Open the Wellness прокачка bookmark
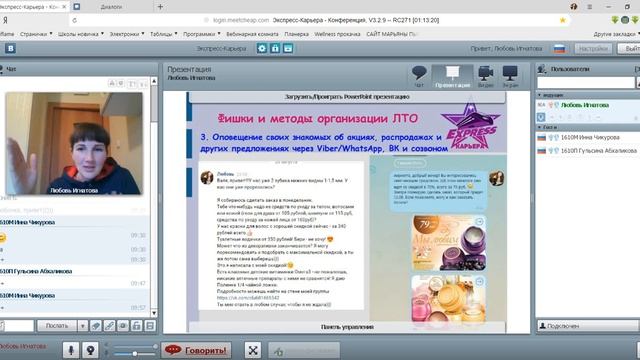The height and width of the screenshot is (360, 640). 337,34
